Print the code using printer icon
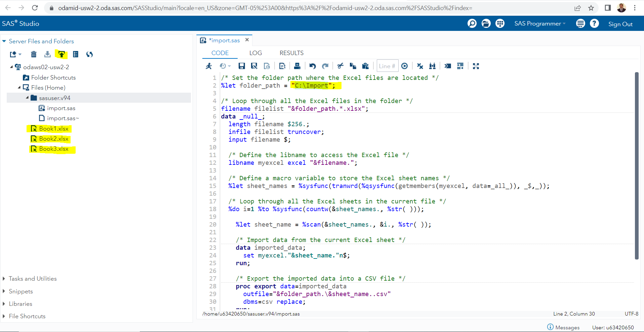 point(297,66)
